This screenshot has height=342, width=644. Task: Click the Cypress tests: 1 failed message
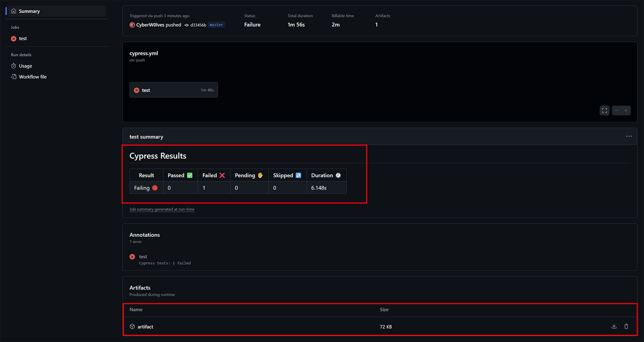(165, 263)
